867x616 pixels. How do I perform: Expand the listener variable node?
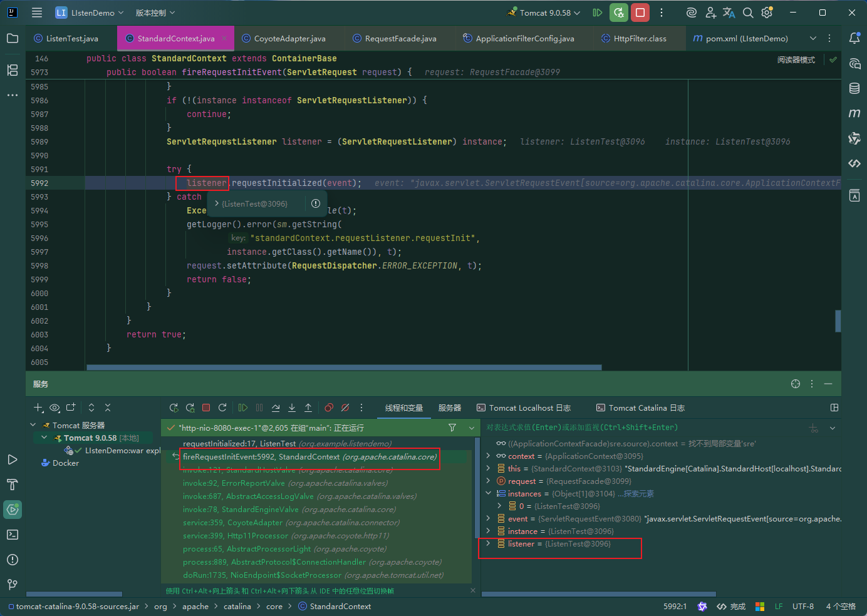[488, 543]
